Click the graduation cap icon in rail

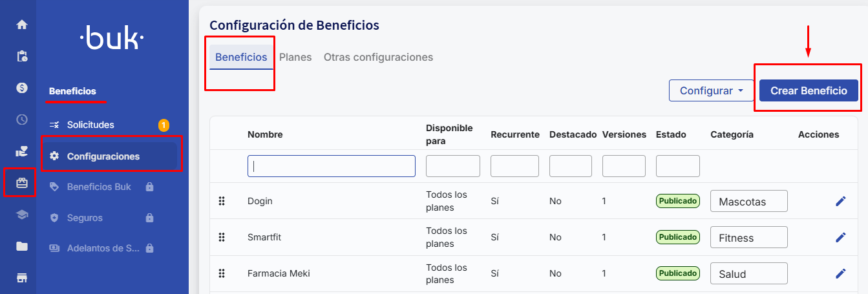[x=22, y=215]
